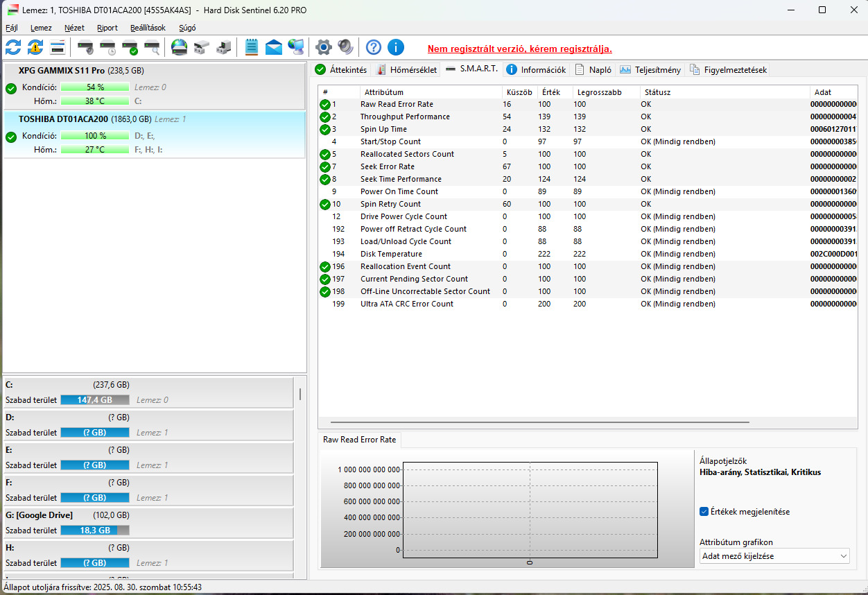Click the Attribútum column header
Screen dimensions: 868x595
pyautogui.click(x=431, y=92)
